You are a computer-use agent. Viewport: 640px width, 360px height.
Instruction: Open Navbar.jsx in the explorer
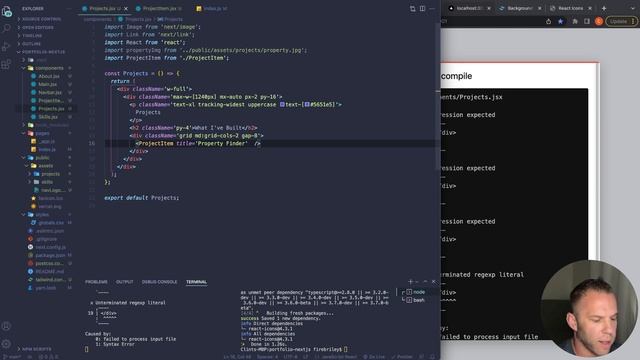50,93
